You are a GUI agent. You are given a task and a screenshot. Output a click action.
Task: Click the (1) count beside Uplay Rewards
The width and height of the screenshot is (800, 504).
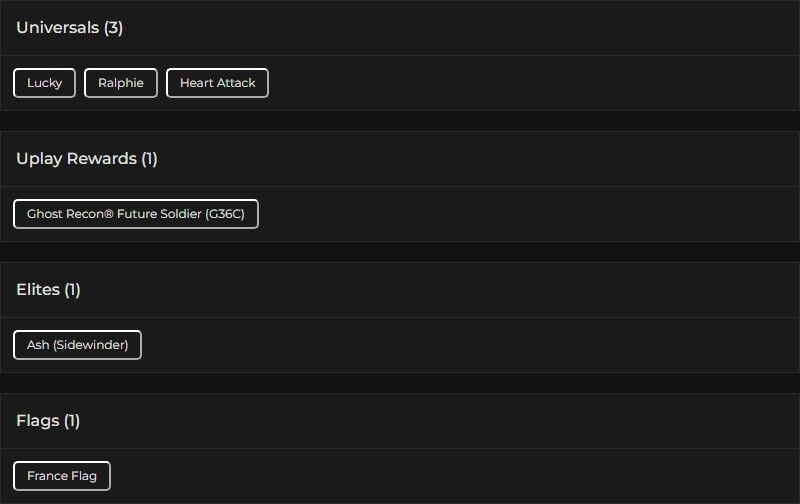(149, 159)
